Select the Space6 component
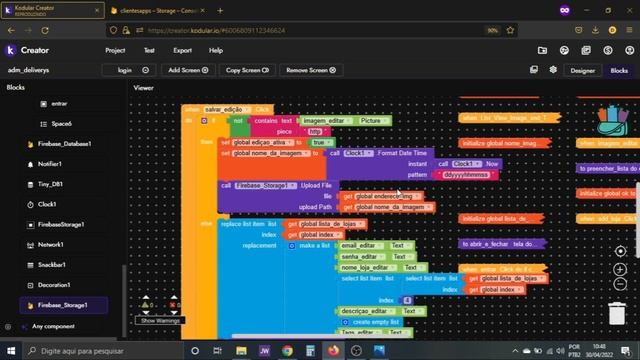The height and width of the screenshot is (360, 640). point(61,124)
